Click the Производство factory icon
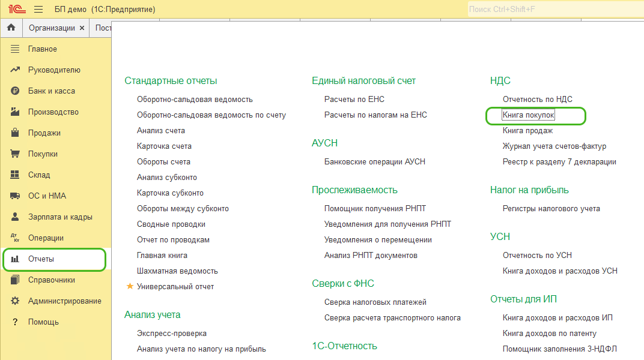The image size is (644, 360). [16, 112]
